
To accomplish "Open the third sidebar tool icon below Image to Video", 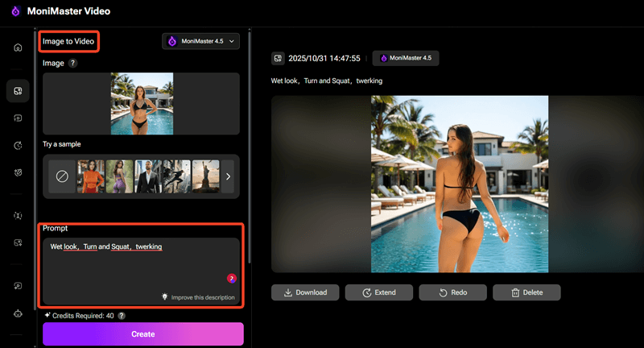I will 18,118.
